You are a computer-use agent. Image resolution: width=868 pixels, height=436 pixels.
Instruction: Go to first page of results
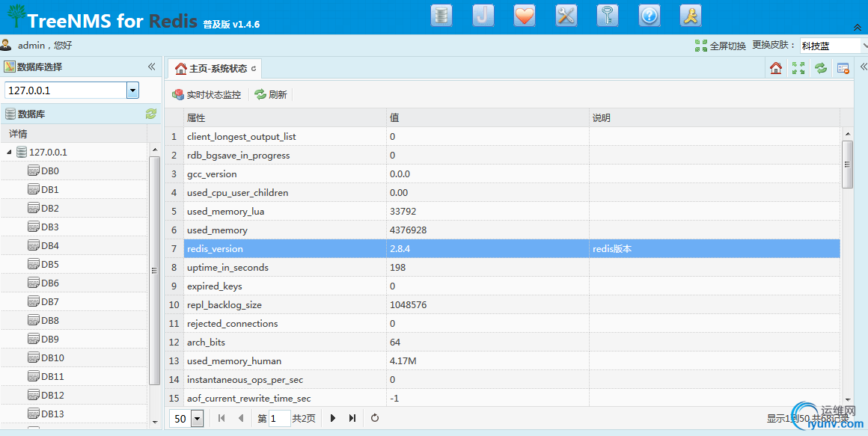(x=221, y=418)
